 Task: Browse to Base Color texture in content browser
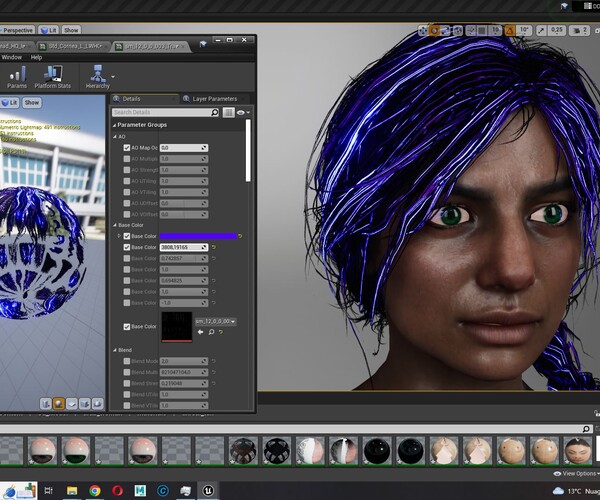pyautogui.click(x=211, y=332)
